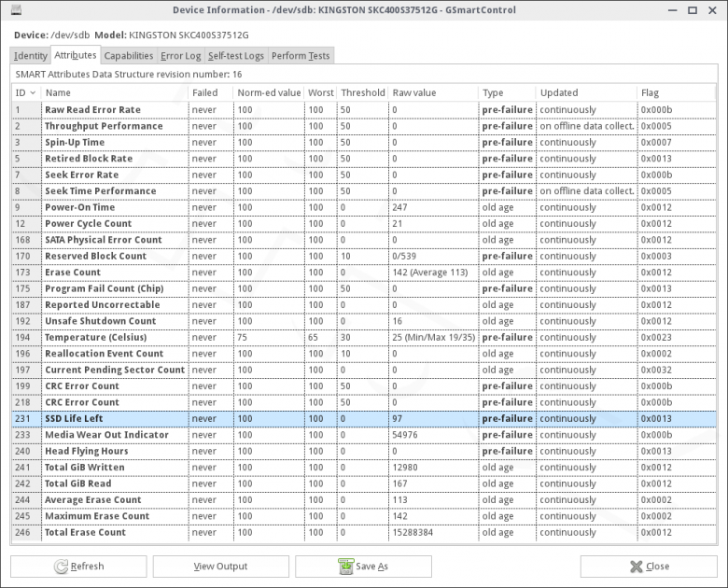
Task: Click the View Output button
Action: click(x=220, y=567)
